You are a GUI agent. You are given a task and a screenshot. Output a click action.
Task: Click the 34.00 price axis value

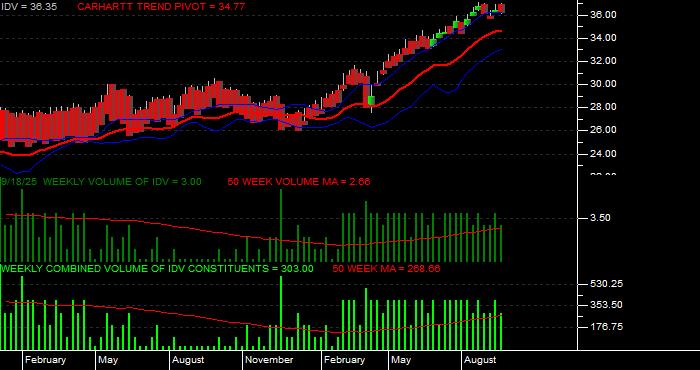604,38
